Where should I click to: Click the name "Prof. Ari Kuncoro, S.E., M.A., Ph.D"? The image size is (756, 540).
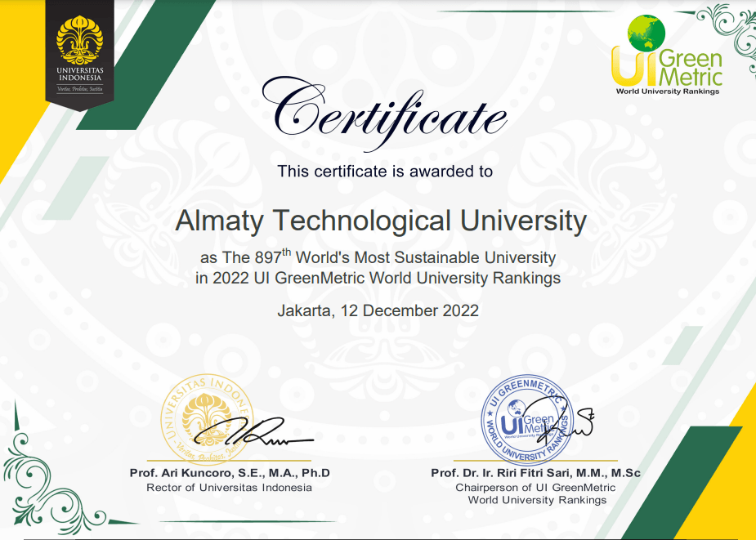pyautogui.click(x=230, y=473)
